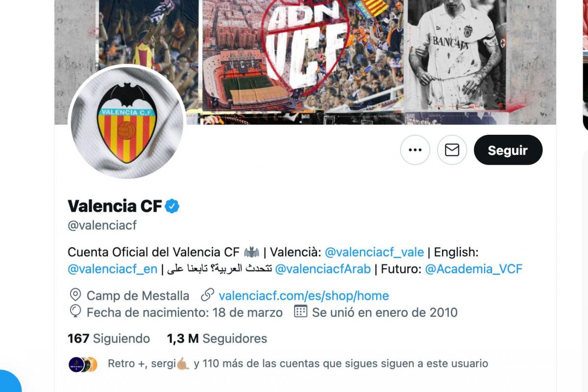Image resolution: width=588 pixels, height=392 pixels.
Task: View the 1,3 M Seguidores list
Action: [217, 338]
